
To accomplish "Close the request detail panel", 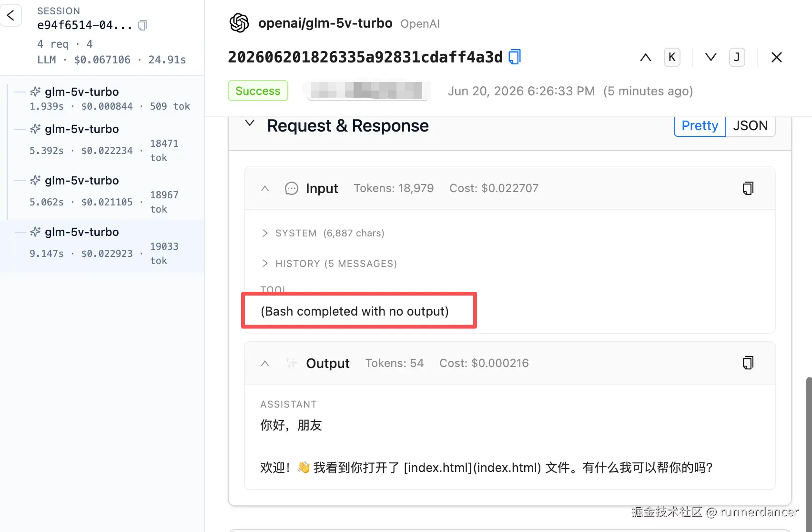I will pyautogui.click(x=776, y=57).
